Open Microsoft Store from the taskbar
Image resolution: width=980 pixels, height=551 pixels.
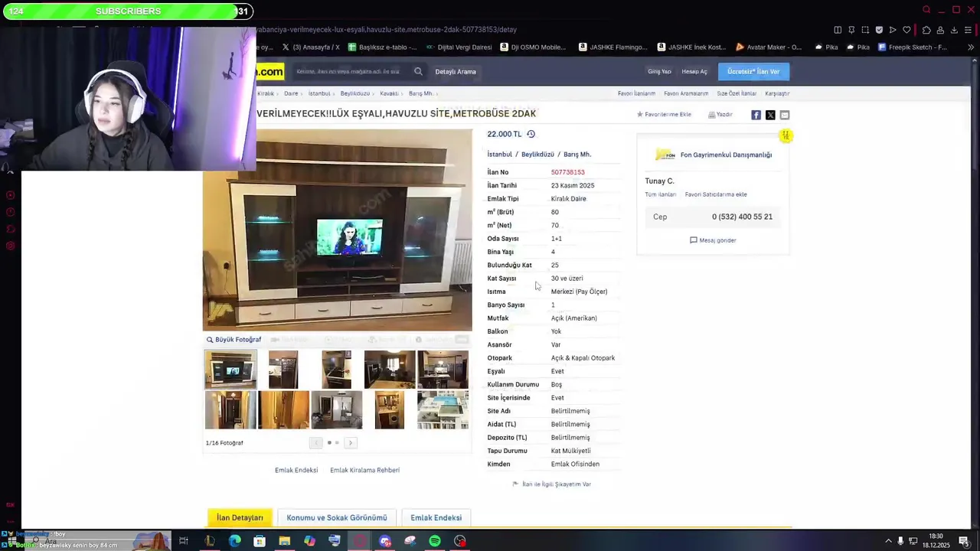click(x=260, y=541)
